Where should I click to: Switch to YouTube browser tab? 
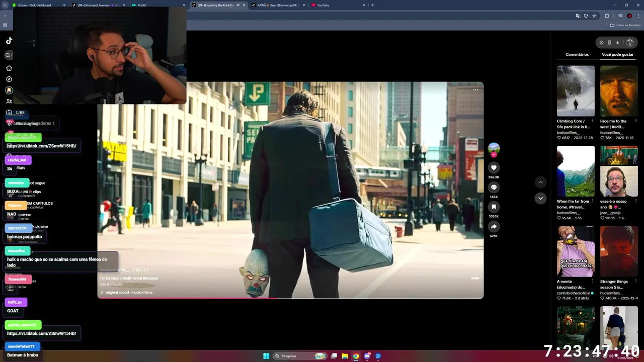pyautogui.click(x=338, y=5)
